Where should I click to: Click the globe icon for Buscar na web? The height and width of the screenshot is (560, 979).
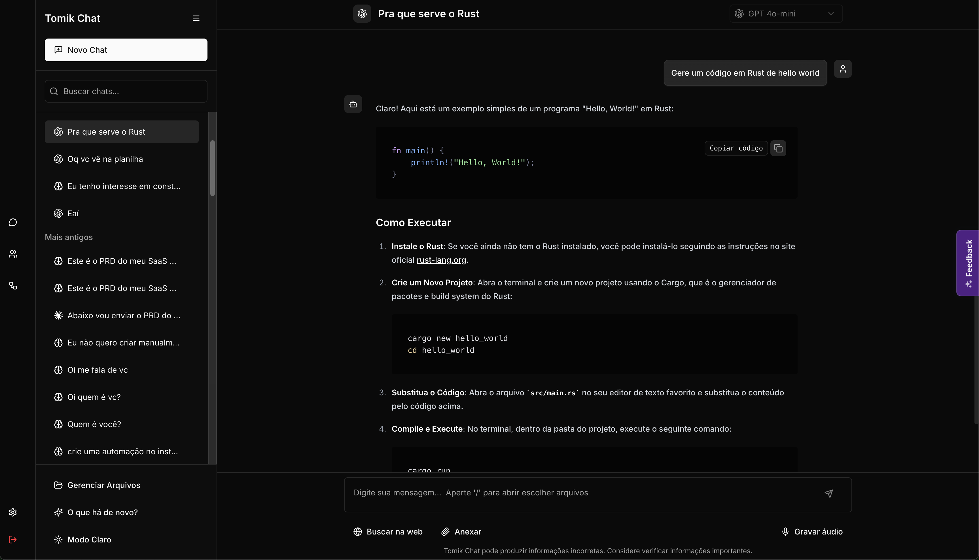coord(357,532)
